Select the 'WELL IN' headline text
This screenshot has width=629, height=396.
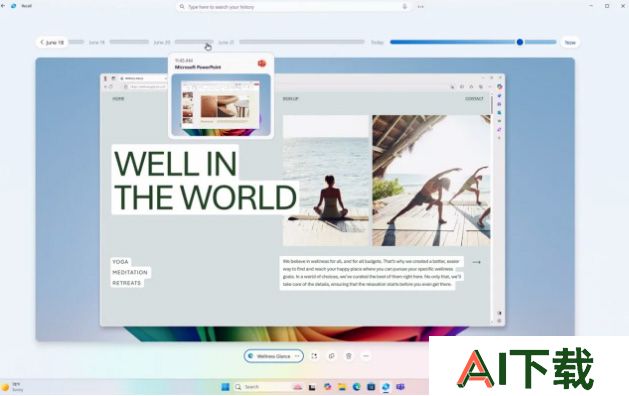pos(175,164)
